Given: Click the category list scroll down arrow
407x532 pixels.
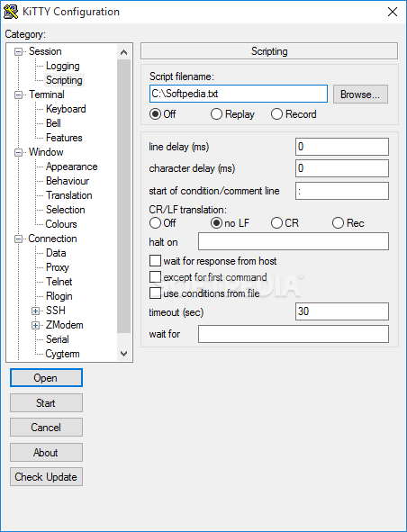Looking at the screenshot, I should point(124,354).
